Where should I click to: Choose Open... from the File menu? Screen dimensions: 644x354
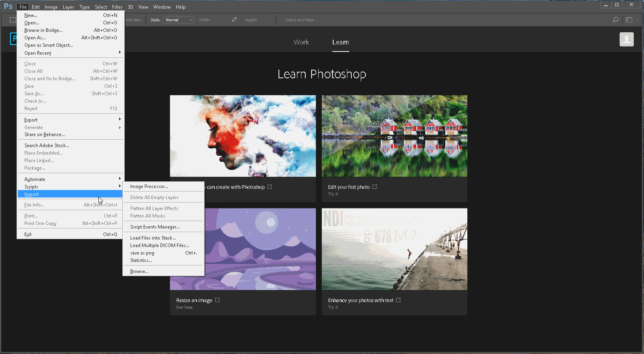(x=70, y=22)
